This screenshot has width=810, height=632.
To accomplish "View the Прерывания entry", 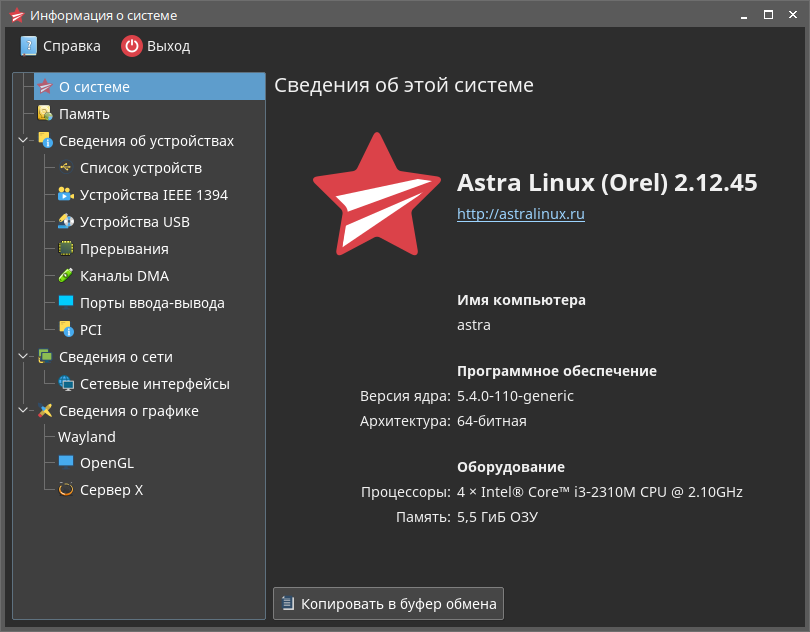I will pos(124,249).
